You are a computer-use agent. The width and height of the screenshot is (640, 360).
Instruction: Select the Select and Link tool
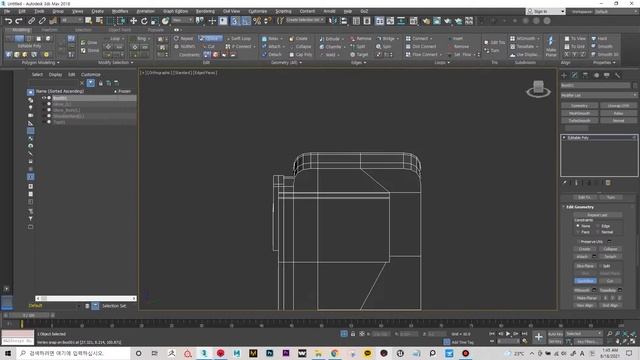point(31,21)
